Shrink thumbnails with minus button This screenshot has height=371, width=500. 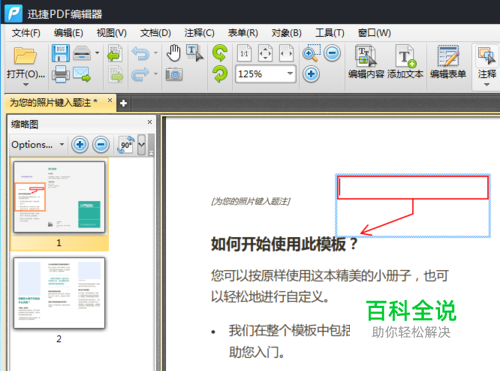coord(101,145)
